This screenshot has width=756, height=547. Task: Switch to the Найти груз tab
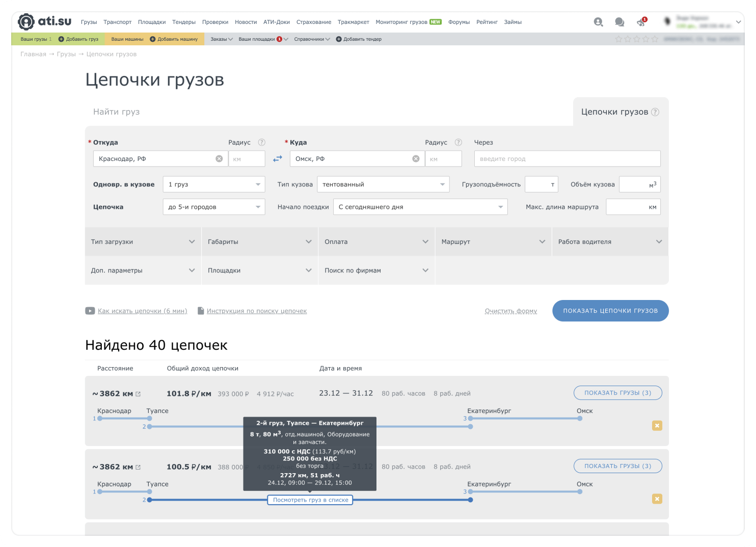(116, 112)
